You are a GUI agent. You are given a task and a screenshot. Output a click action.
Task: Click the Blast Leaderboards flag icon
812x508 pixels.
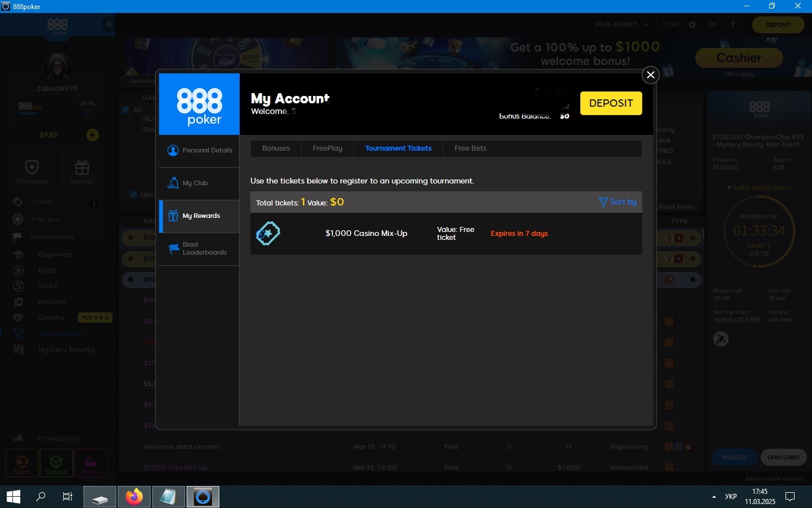coord(174,249)
